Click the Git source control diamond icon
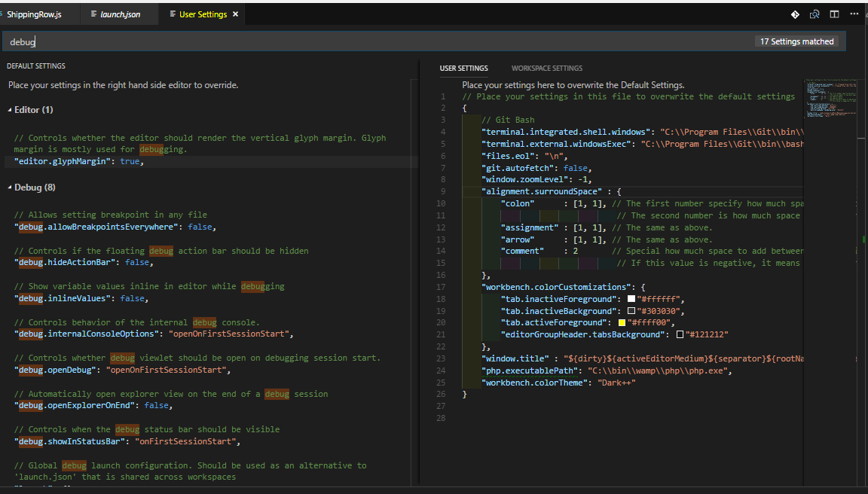 (795, 14)
